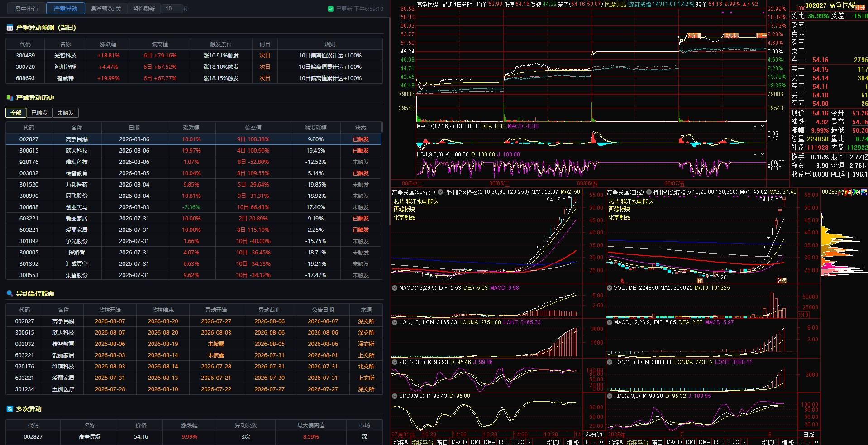868x445 pixels.
Task: Click the round arrow beside 日线 chart title
Action: 649,192
